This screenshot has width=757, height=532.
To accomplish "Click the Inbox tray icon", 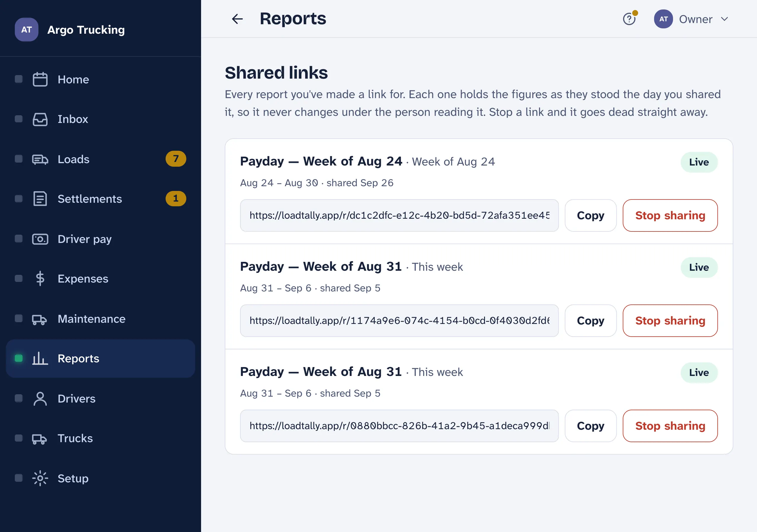I will [40, 119].
